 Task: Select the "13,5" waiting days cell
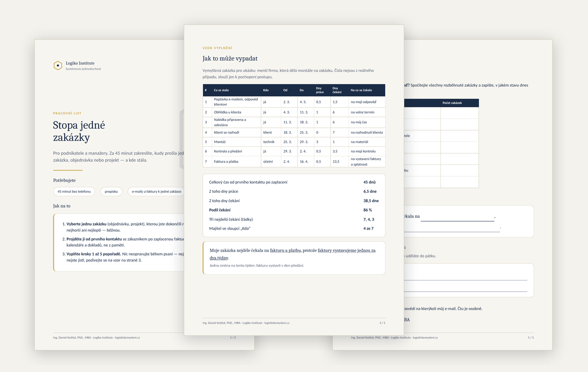(x=339, y=162)
